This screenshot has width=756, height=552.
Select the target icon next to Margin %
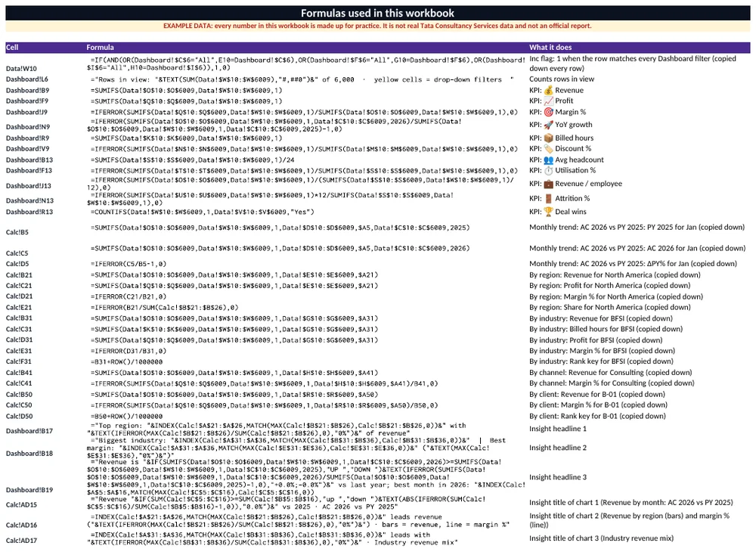tap(548, 112)
